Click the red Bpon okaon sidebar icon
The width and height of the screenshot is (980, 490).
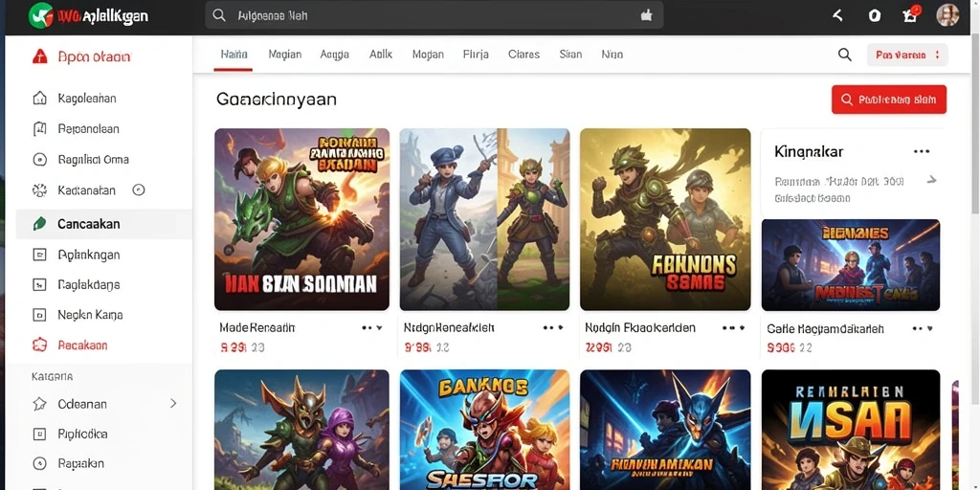click(39, 56)
